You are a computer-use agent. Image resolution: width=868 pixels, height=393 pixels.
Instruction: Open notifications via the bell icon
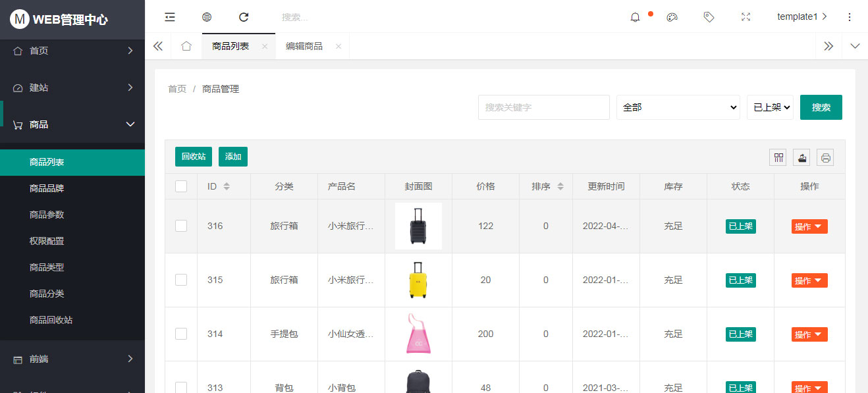tap(635, 17)
